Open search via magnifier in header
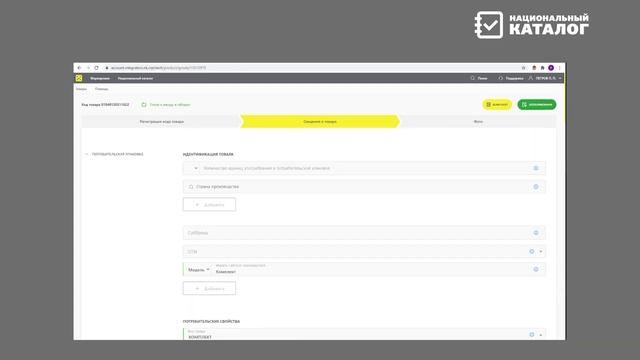The width and height of the screenshot is (640, 360). (472, 78)
